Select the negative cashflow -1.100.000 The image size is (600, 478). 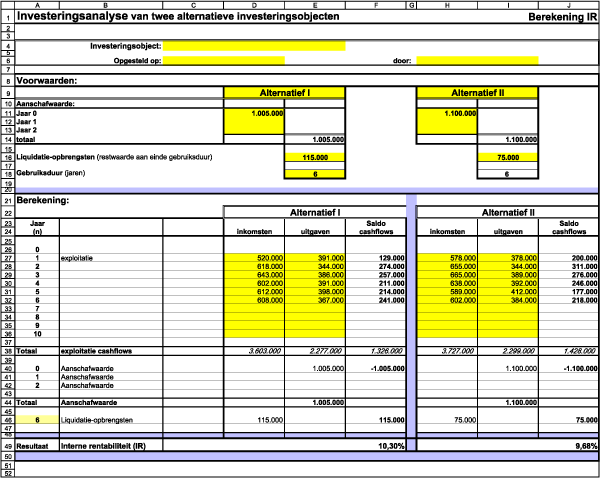pos(569,368)
